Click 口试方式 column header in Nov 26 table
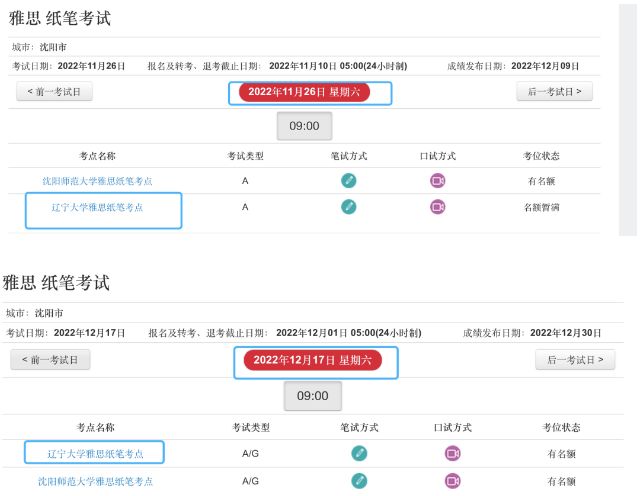Screen dimensions: 642x496 (x=438, y=156)
